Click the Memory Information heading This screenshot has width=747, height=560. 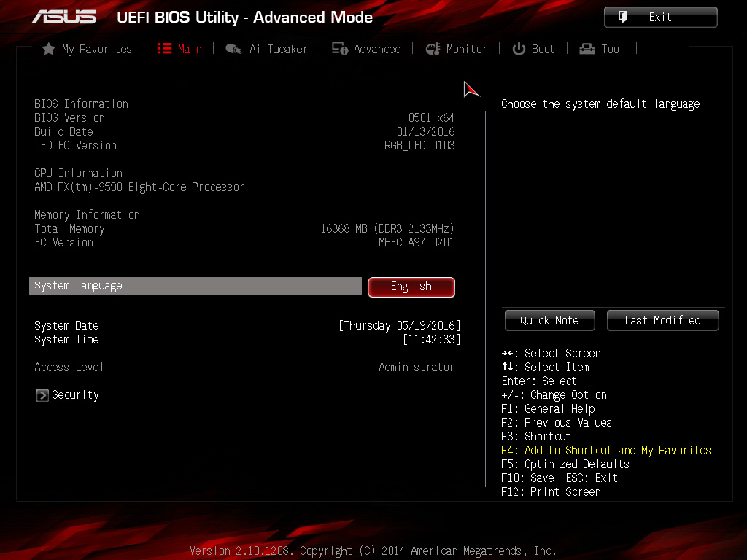click(x=88, y=215)
